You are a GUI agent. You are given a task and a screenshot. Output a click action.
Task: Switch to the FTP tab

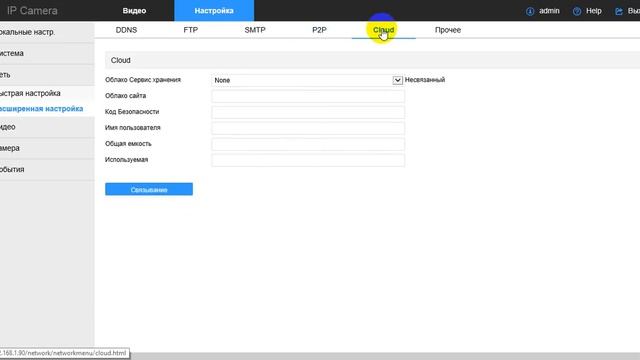pyautogui.click(x=191, y=30)
